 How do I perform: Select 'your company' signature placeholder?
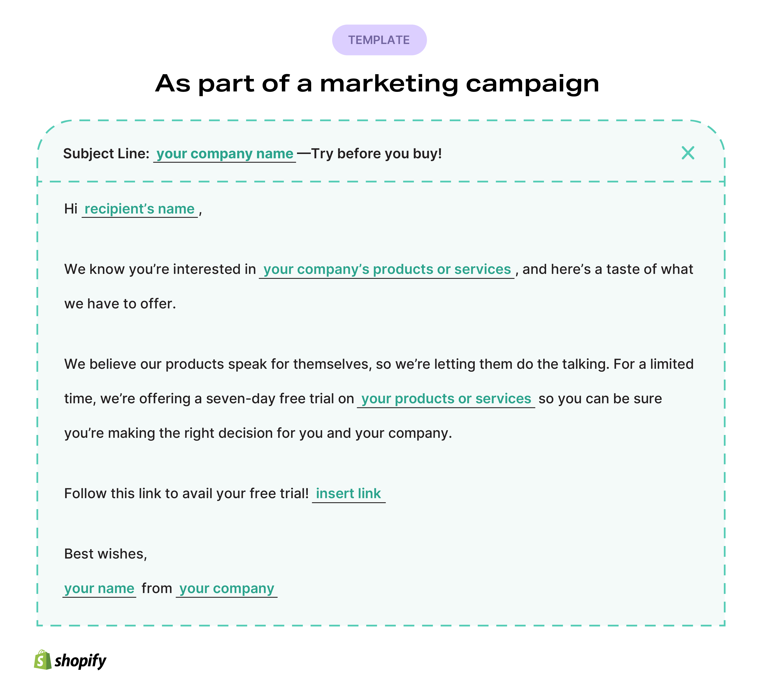(x=227, y=589)
